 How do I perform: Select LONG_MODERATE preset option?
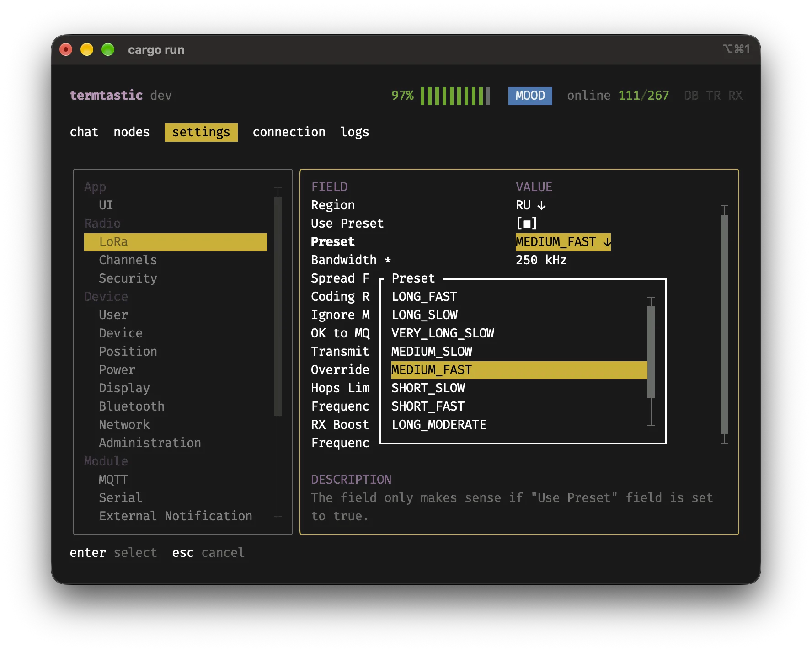coord(439,425)
